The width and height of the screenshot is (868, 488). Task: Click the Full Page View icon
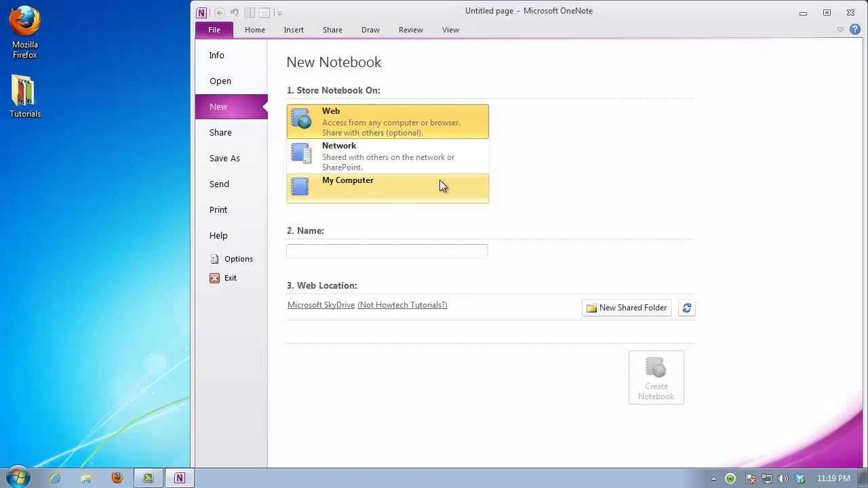[265, 12]
